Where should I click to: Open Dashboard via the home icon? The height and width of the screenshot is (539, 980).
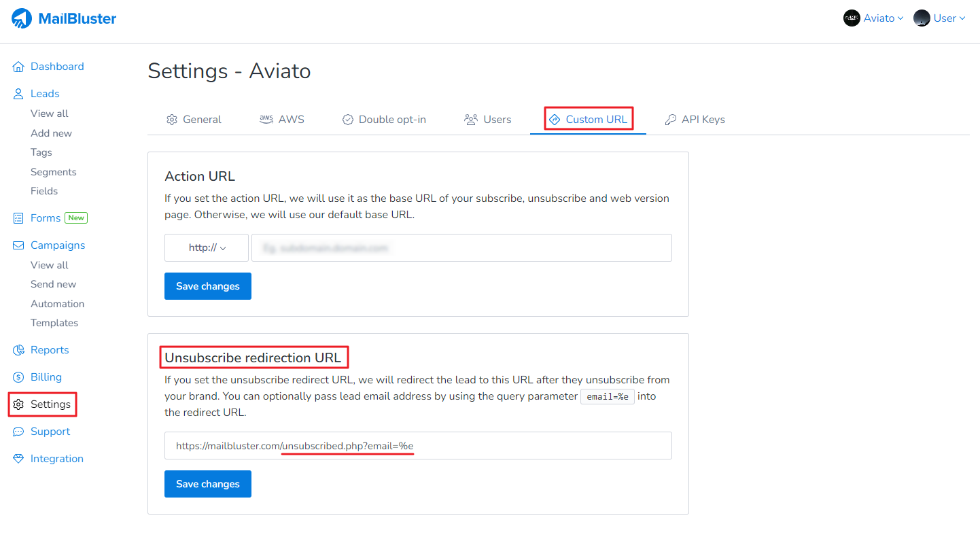pyautogui.click(x=18, y=67)
